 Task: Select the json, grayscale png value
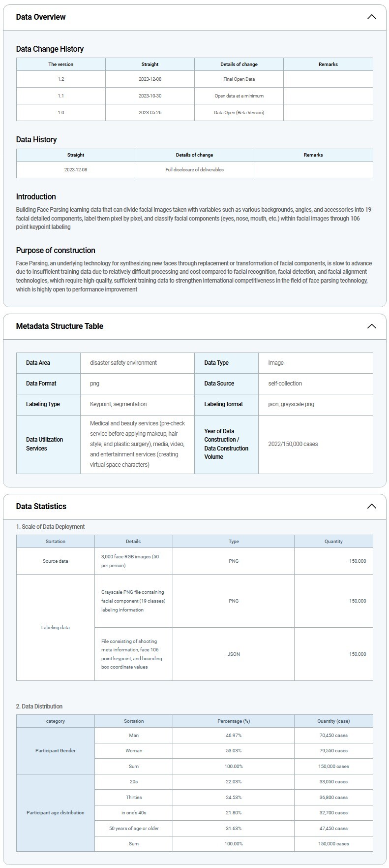point(291,404)
